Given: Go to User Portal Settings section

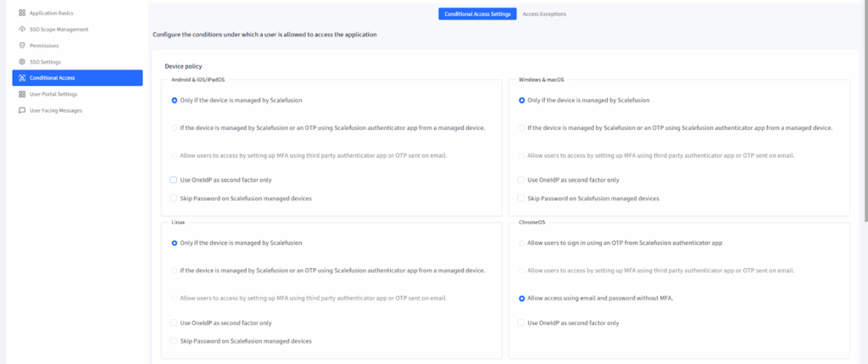Looking at the screenshot, I should pyautogui.click(x=53, y=94).
